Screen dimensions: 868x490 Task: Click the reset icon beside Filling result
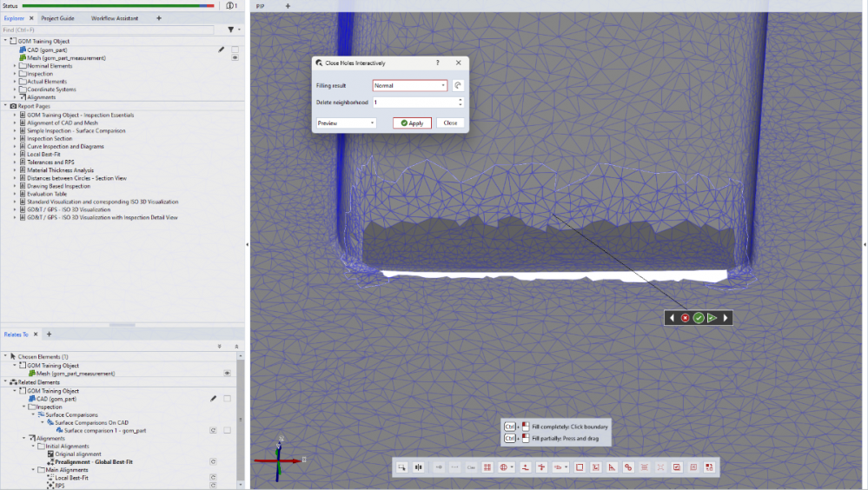(x=458, y=85)
